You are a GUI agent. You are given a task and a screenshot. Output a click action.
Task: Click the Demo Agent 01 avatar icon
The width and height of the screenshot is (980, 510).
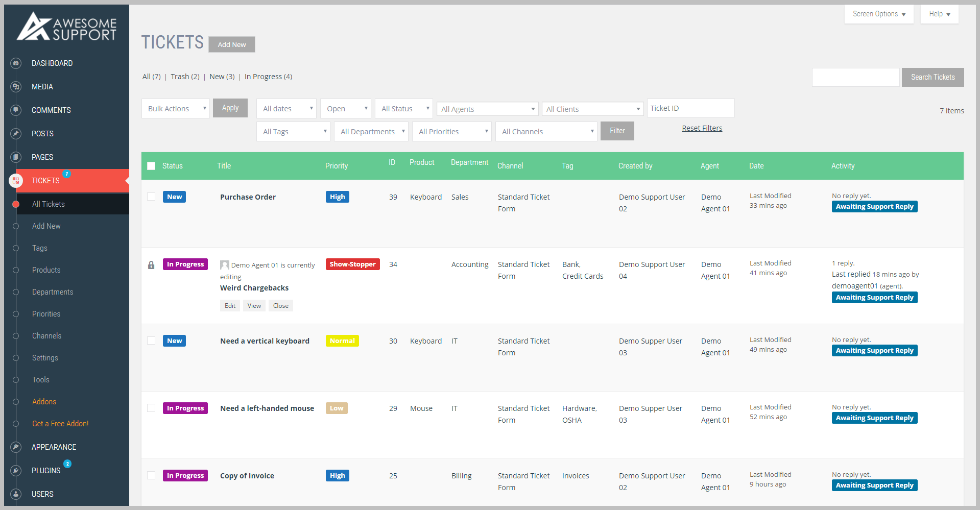pos(225,265)
